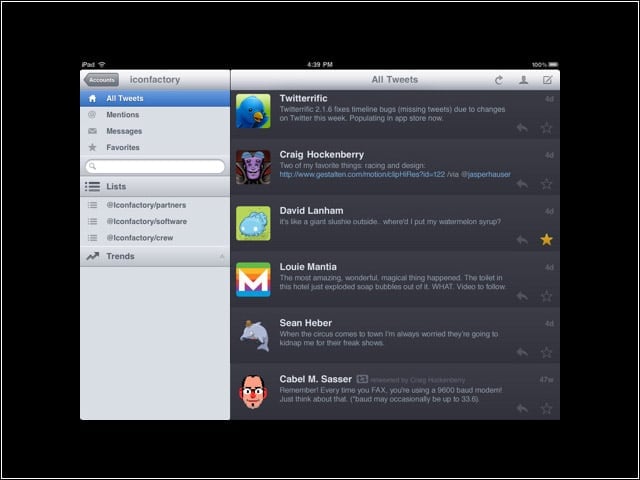The height and width of the screenshot is (480, 640).
Task: Click the sidebar search field
Action: pos(155,166)
